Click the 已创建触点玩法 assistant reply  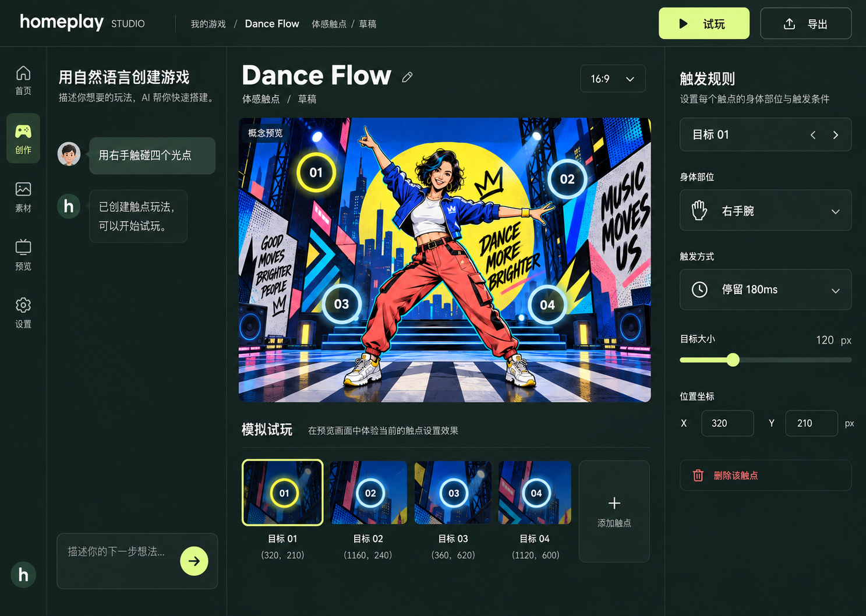[x=138, y=216]
